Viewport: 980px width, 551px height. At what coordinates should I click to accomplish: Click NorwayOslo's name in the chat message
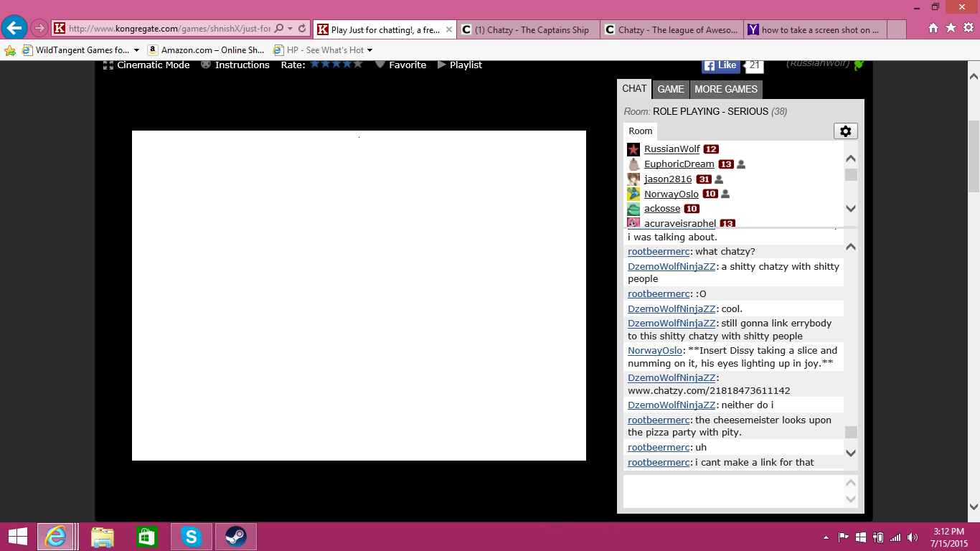tap(655, 351)
